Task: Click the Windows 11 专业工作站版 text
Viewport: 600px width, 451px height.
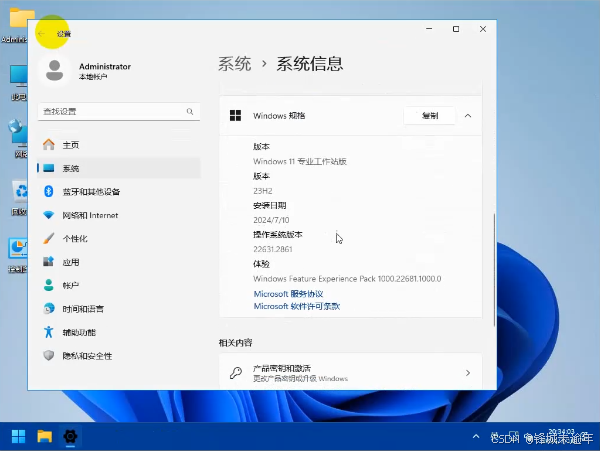Action: (300, 161)
